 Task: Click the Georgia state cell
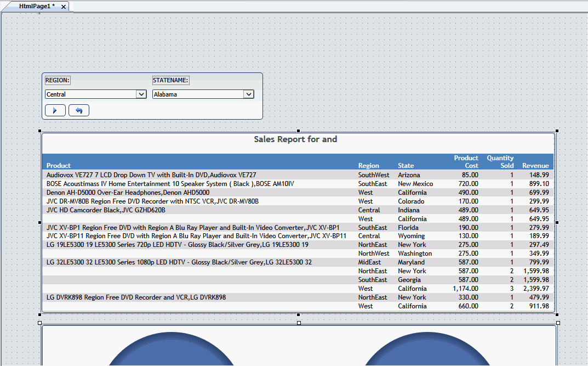point(409,280)
